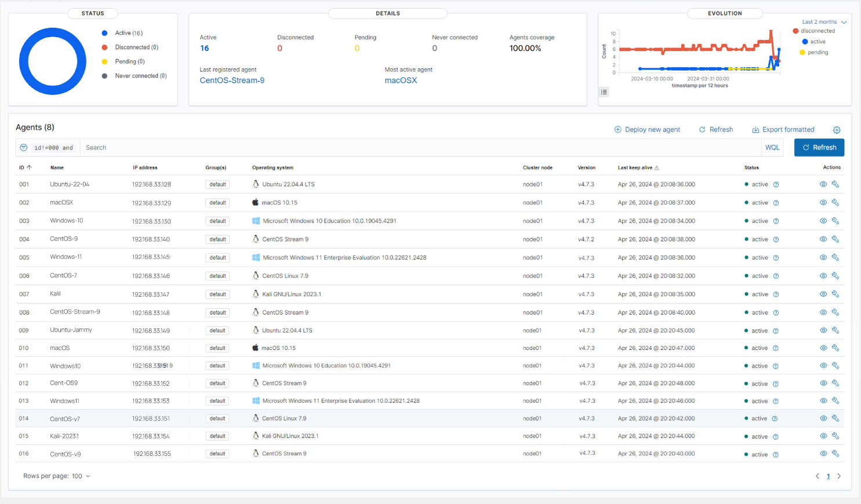Switch query mode with WQL button
Image resolution: width=861 pixels, height=504 pixels.
[x=772, y=148]
